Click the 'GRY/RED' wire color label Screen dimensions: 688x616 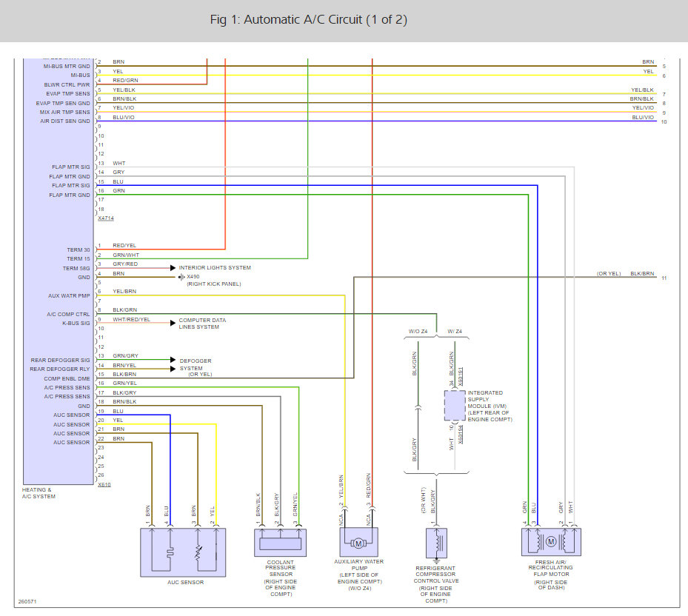pos(125,264)
